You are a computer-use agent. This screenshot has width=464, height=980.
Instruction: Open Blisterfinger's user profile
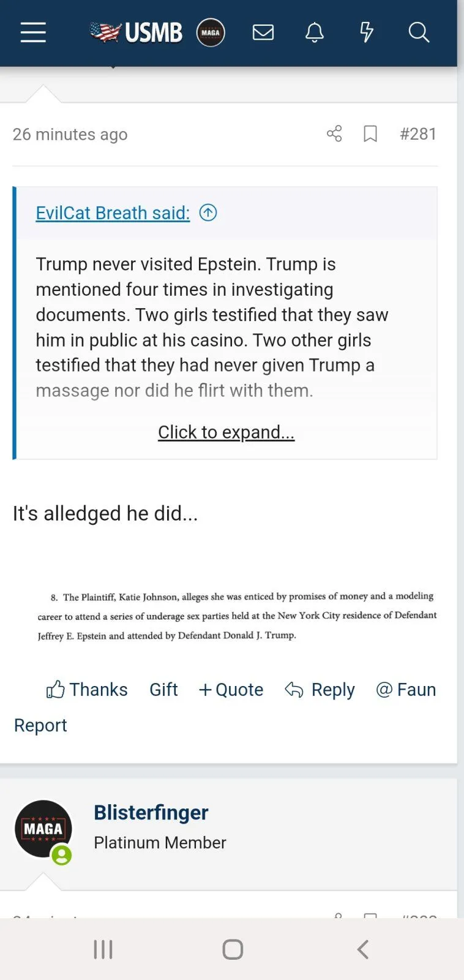tap(151, 812)
